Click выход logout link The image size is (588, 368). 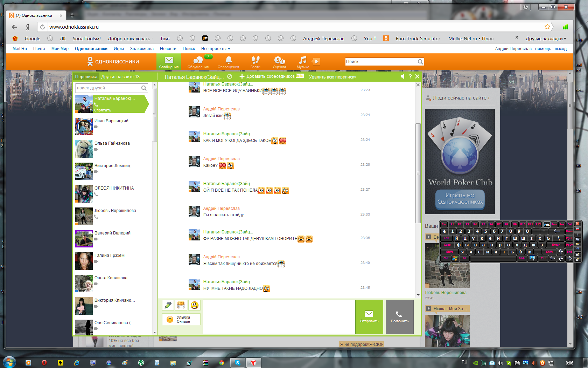[561, 49]
